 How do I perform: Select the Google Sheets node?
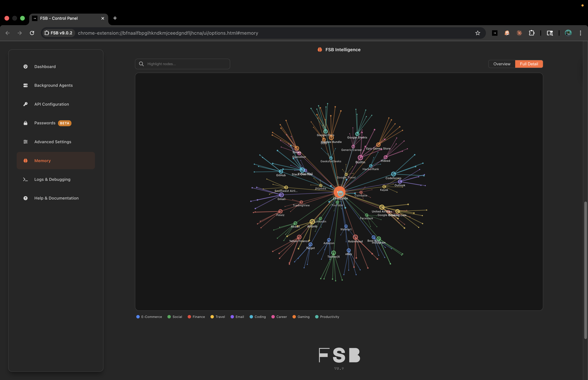357,134
